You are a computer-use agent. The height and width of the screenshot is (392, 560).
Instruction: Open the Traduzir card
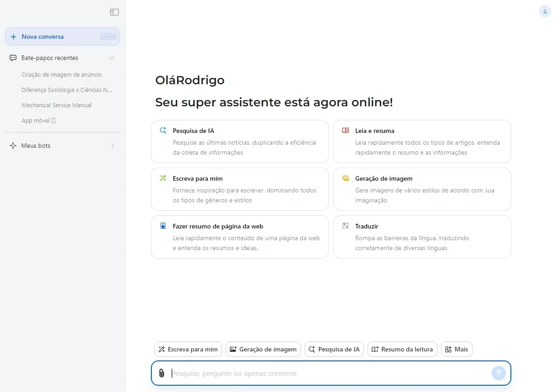pos(422,237)
